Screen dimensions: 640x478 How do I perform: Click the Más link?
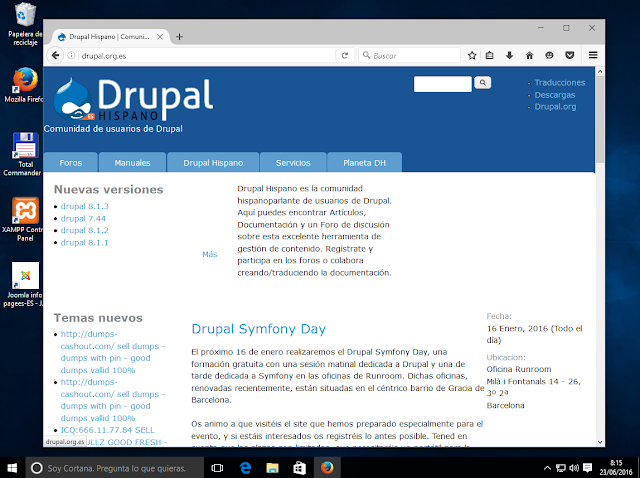click(210, 254)
